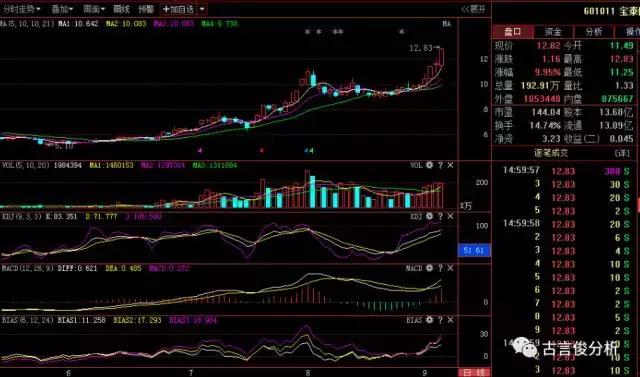Image resolution: width=640 pixels, height=377 pixels.
Task: Add stock via +加自选 button
Action: click(179, 9)
